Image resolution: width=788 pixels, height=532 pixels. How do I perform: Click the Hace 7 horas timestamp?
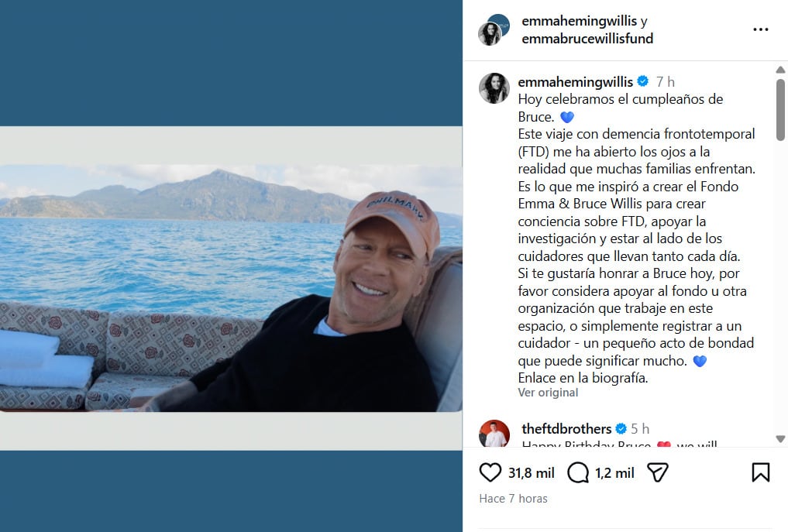514,499
